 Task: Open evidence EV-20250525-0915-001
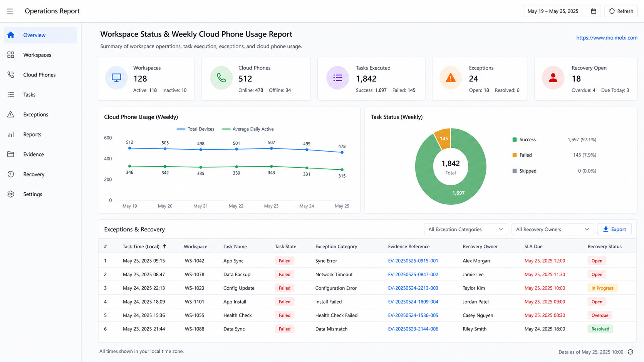click(x=413, y=261)
